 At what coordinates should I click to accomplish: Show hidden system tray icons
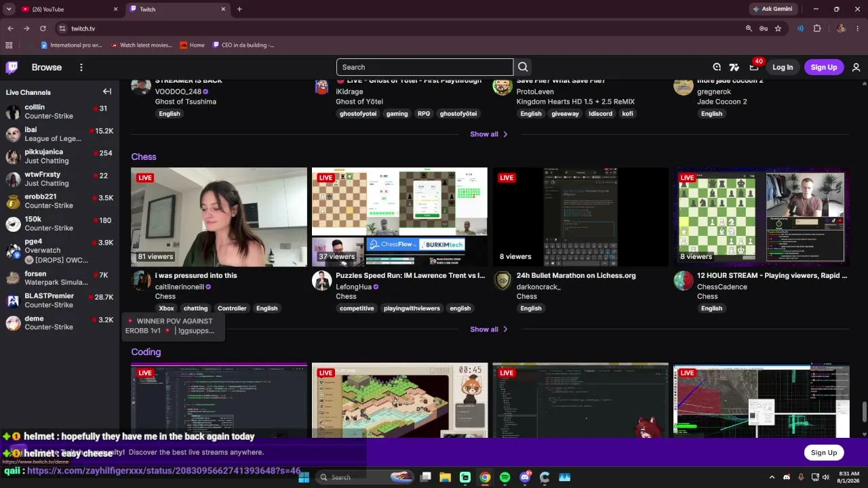pyautogui.click(x=772, y=477)
